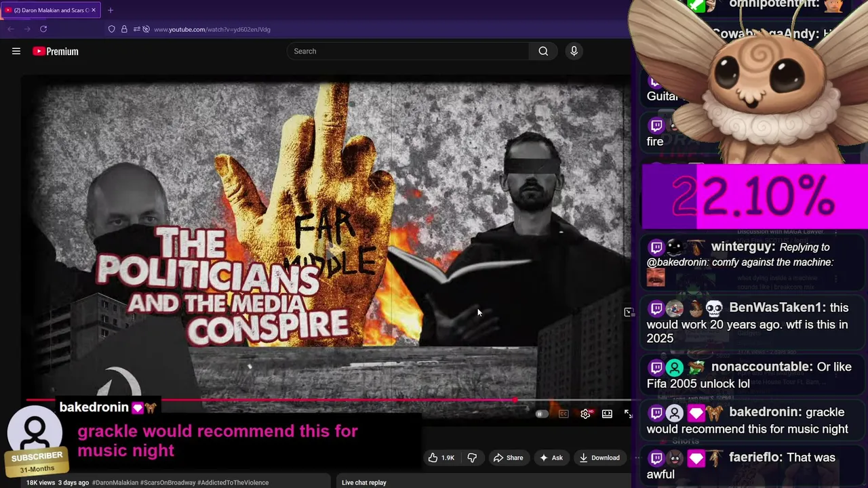Click the winterguy username in chat
The height and width of the screenshot is (488, 868).
pos(743,247)
